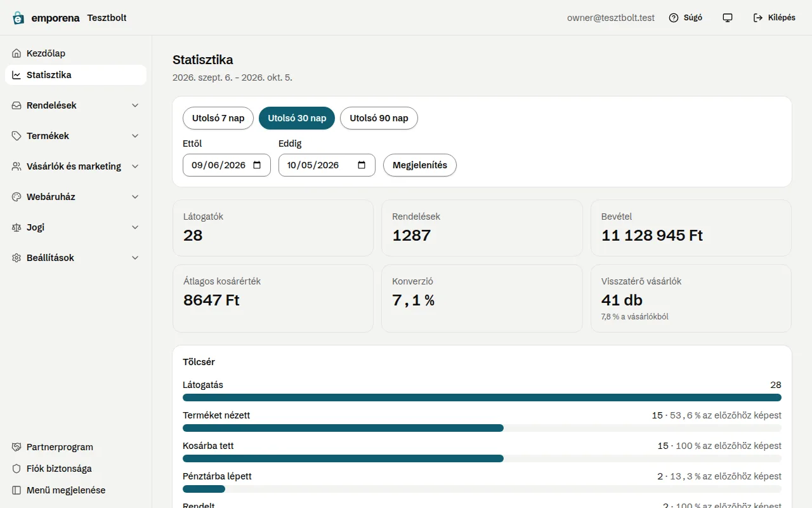Open the Súgó help link
Screen dimensions: 812x508
[x=686, y=18]
